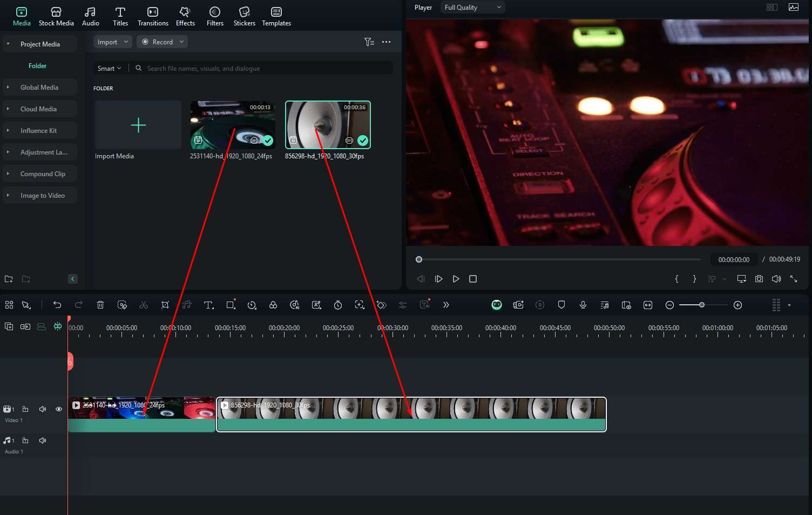Open media filter and sort options

tap(369, 42)
